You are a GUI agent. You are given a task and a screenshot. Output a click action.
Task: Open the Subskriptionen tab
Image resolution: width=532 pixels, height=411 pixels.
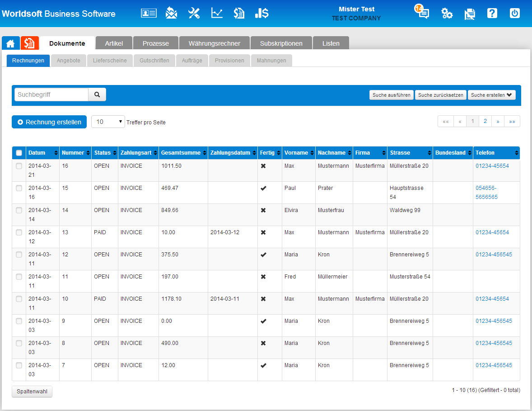coord(281,43)
